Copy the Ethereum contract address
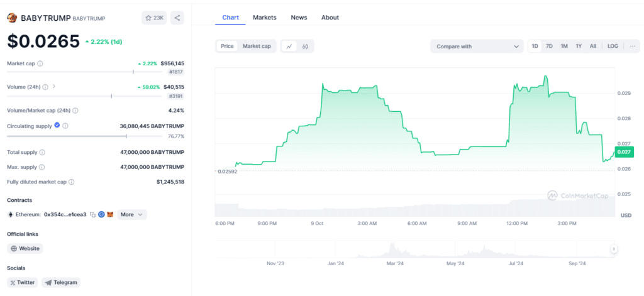Viewport: 644px width, 296px height. (x=93, y=215)
